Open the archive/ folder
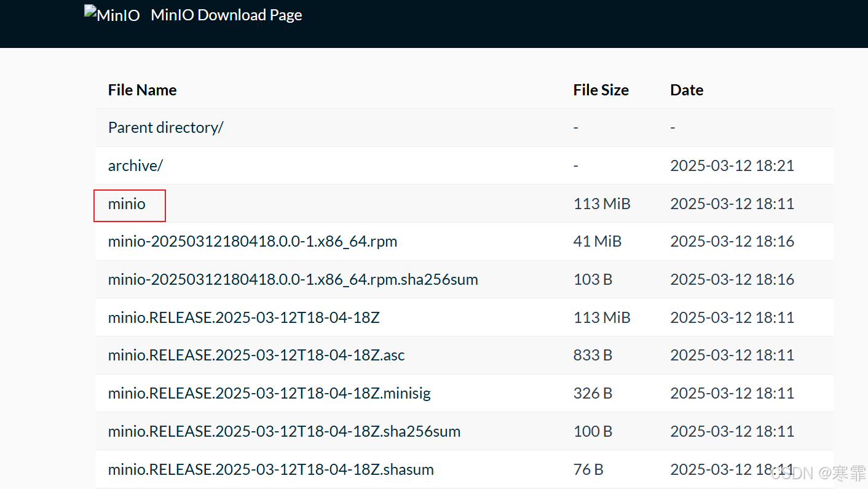Image resolution: width=868 pixels, height=489 pixels. [x=135, y=165]
